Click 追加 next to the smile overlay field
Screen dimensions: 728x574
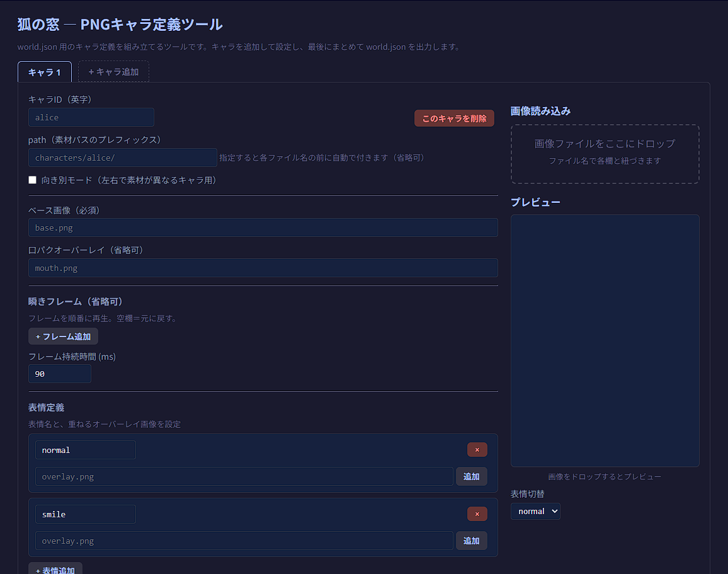(x=471, y=540)
